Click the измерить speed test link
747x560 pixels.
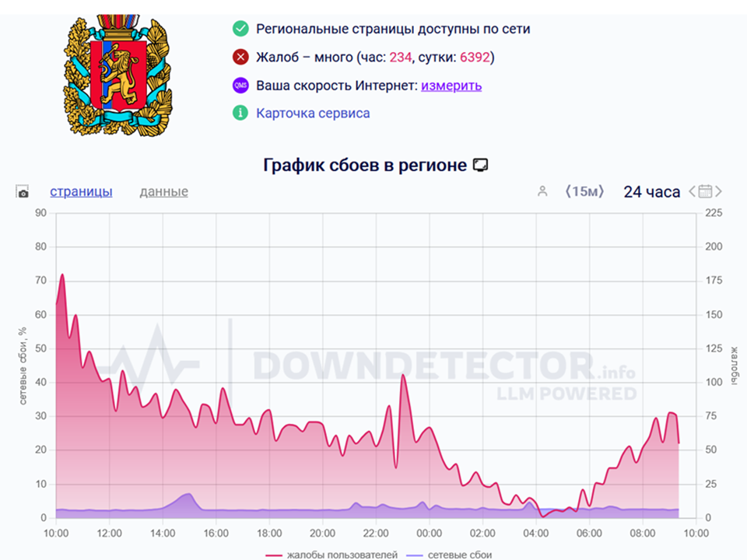pyautogui.click(x=451, y=86)
